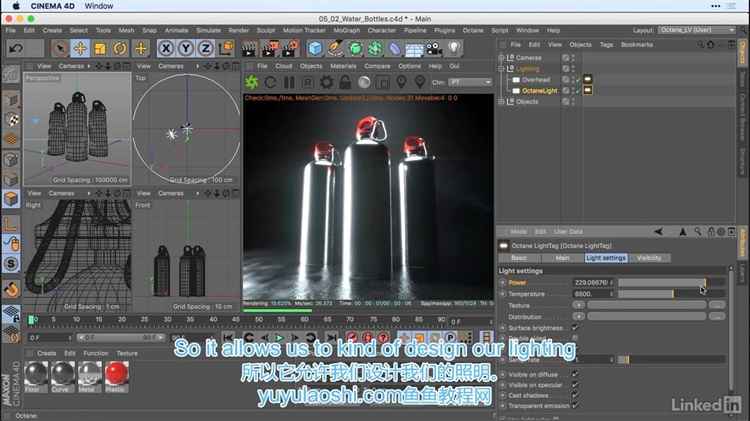This screenshot has width=750, height=421.
Task: Open the purple deformer icon
Action: pyautogui.click(x=395, y=48)
